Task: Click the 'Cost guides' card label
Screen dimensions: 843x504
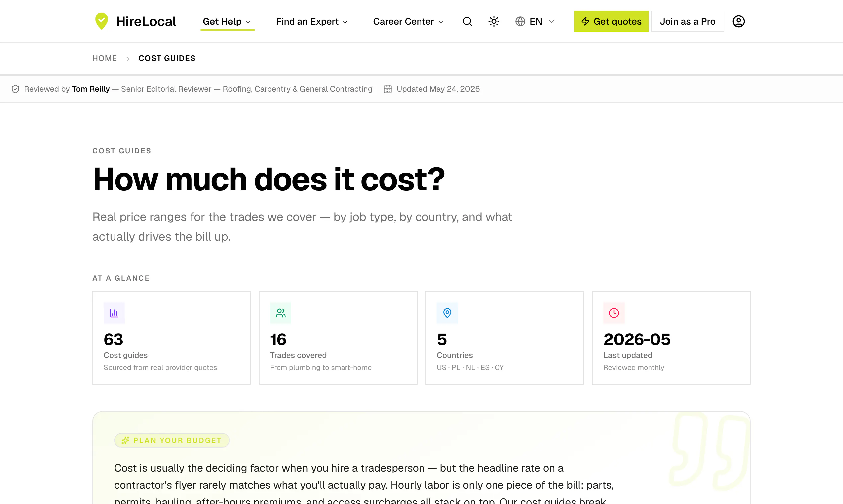Action: coord(126,355)
